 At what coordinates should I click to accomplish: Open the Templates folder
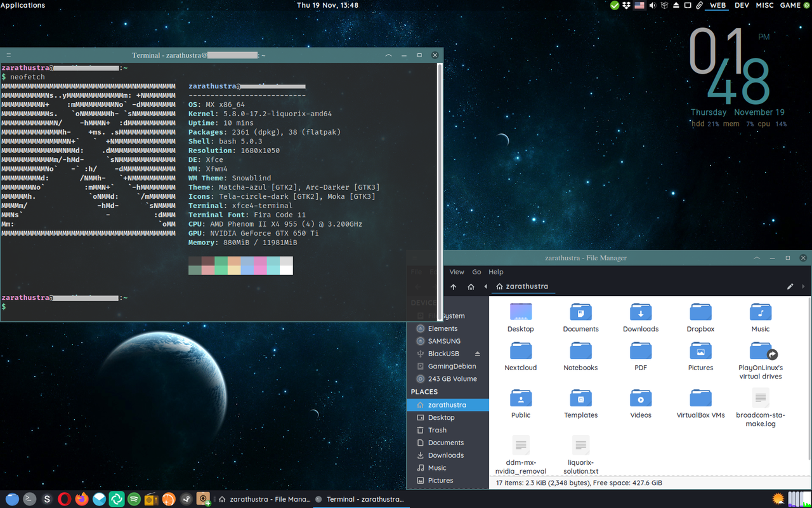click(581, 403)
